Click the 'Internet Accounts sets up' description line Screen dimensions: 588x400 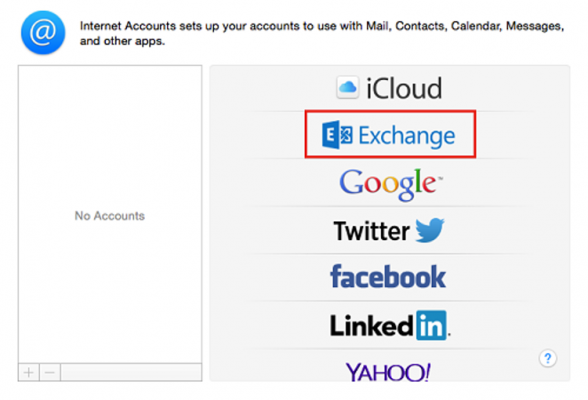(322, 26)
